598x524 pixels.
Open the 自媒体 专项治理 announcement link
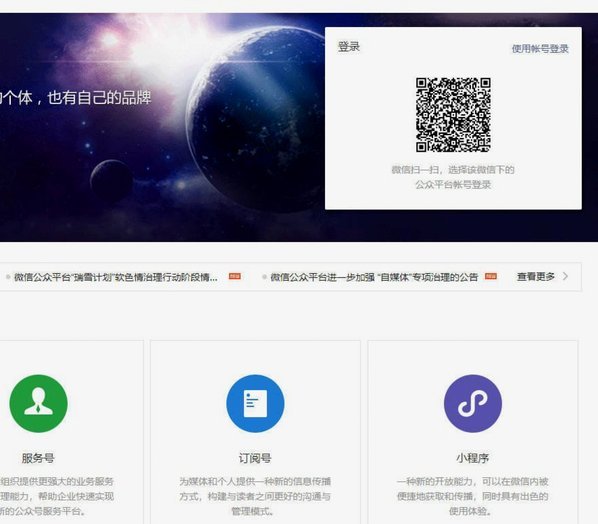click(x=374, y=277)
